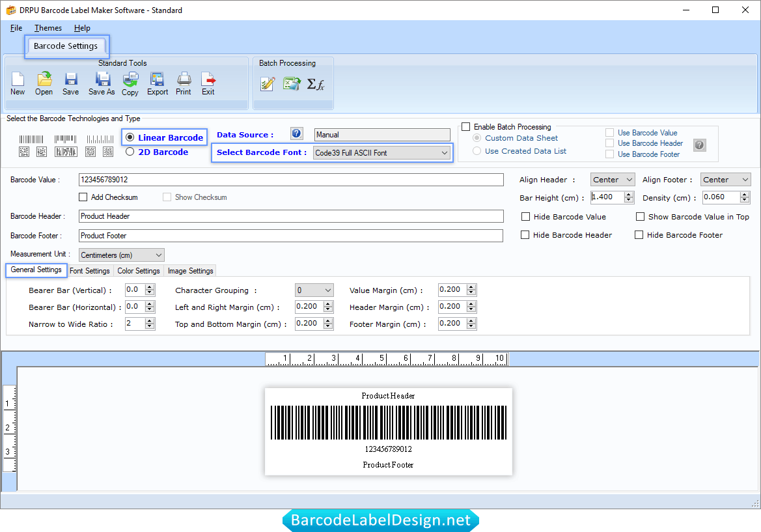This screenshot has height=532, width=761.
Task: Click the middle linear barcode sample icon
Action: [x=66, y=139]
